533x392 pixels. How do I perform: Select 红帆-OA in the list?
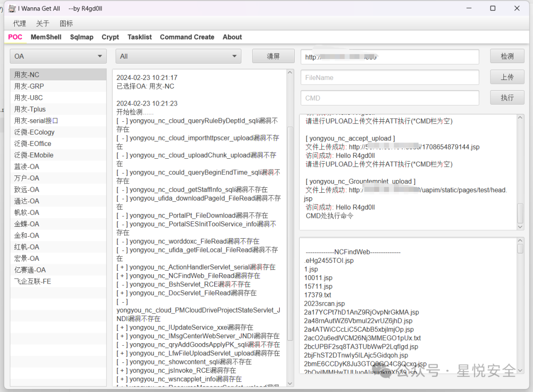pos(58,247)
